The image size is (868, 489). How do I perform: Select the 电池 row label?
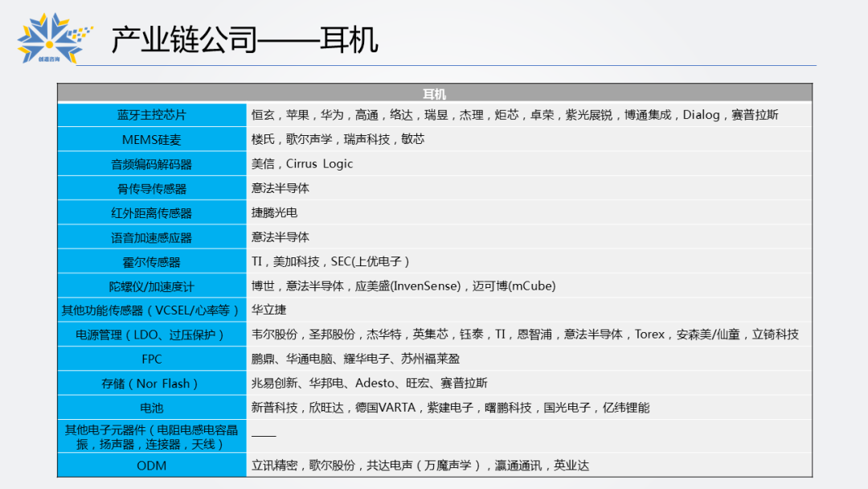(x=152, y=408)
